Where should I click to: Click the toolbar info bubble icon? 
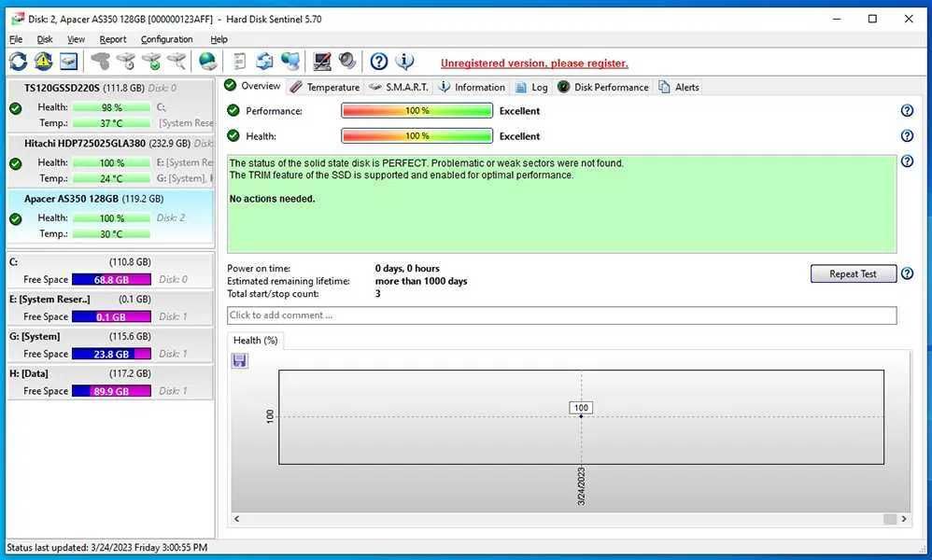point(404,62)
